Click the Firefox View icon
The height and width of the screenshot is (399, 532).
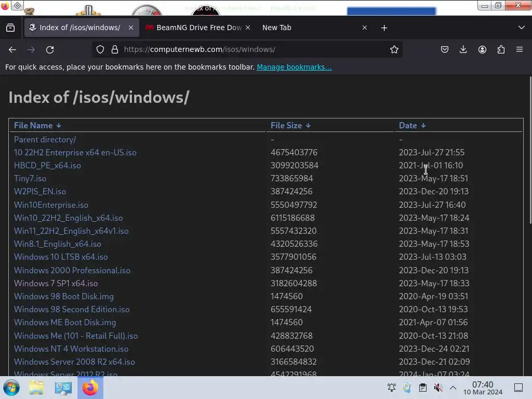point(10,28)
